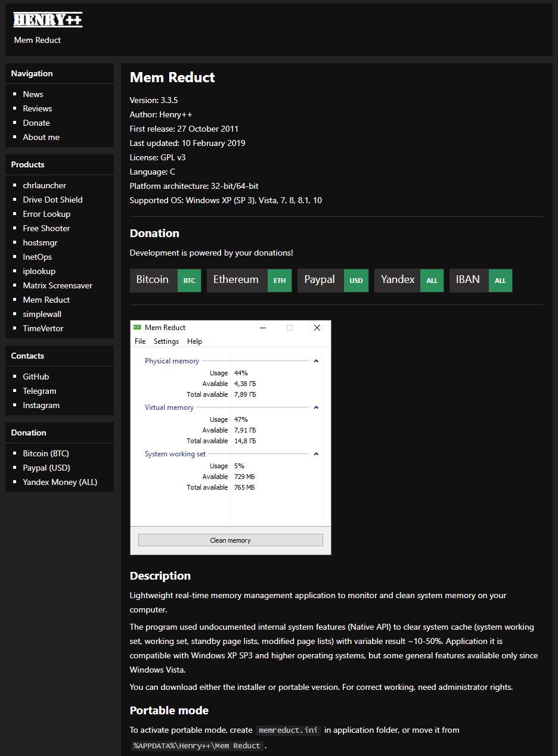Donate via the Yandex ALL button
Screen dimensions: 558x756
point(409,280)
